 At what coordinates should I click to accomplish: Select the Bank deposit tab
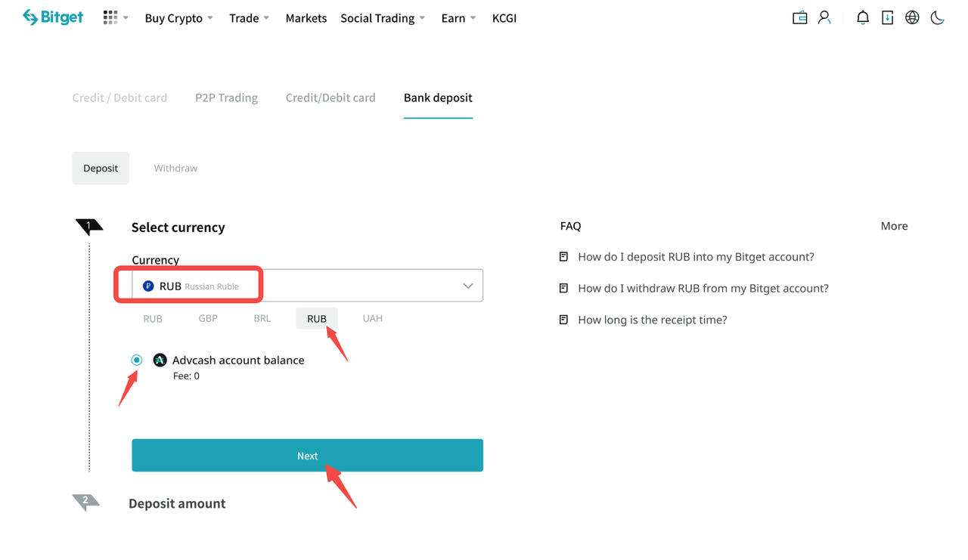coord(438,97)
